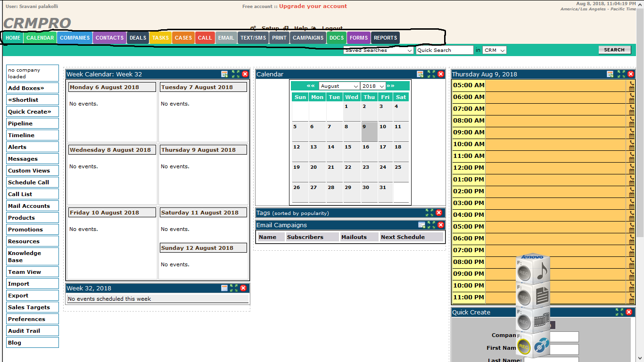Click the calendar icon in the 09:00 AM row

632,135
